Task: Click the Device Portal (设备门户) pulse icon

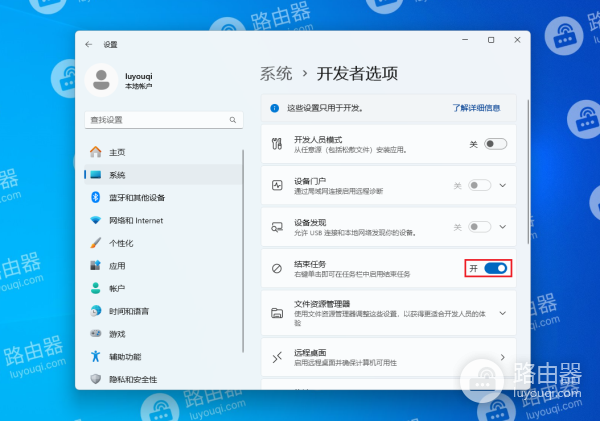Action: point(277,186)
